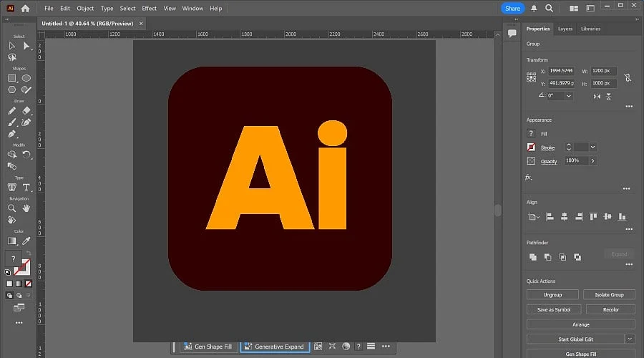Open the rotation angle dropdown
This screenshot has height=358, width=644.
(x=569, y=96)
